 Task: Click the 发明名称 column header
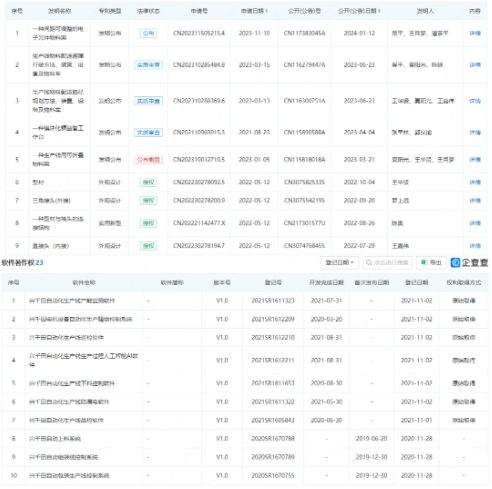tap(59, 11)
